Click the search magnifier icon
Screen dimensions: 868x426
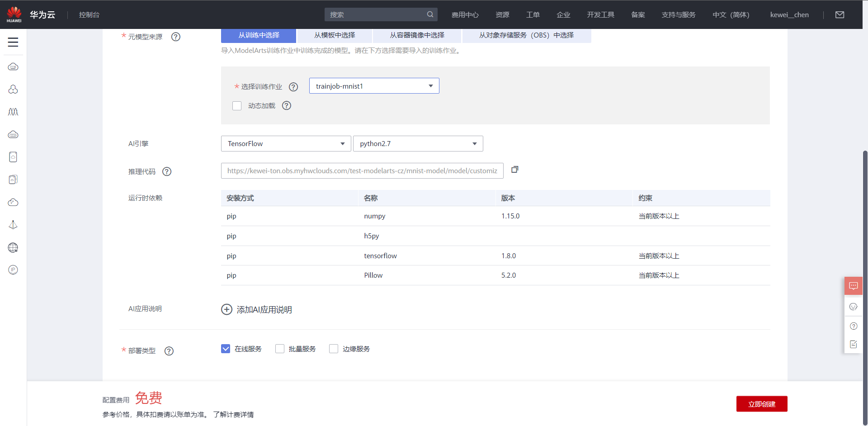[430, 14]
